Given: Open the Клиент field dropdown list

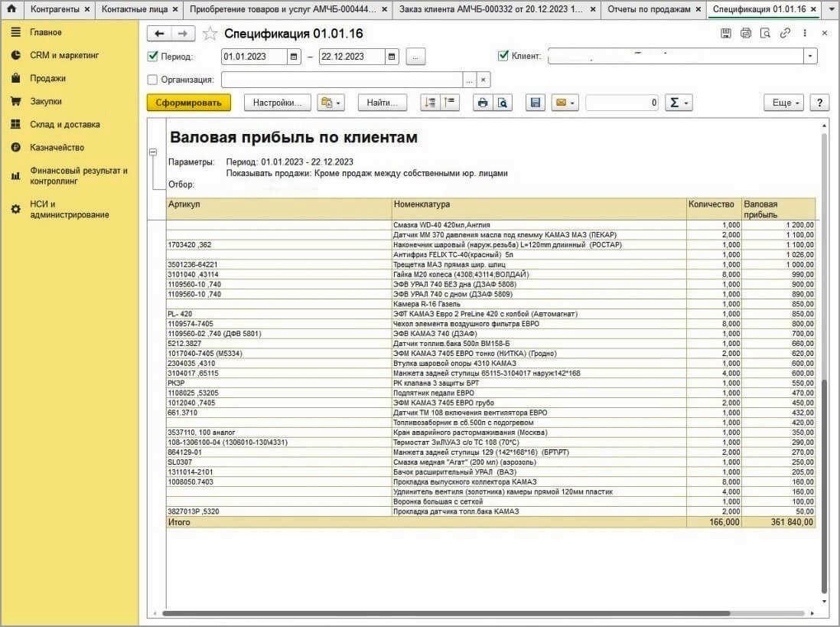Looking at the screenshot, I should pos(810,57).
